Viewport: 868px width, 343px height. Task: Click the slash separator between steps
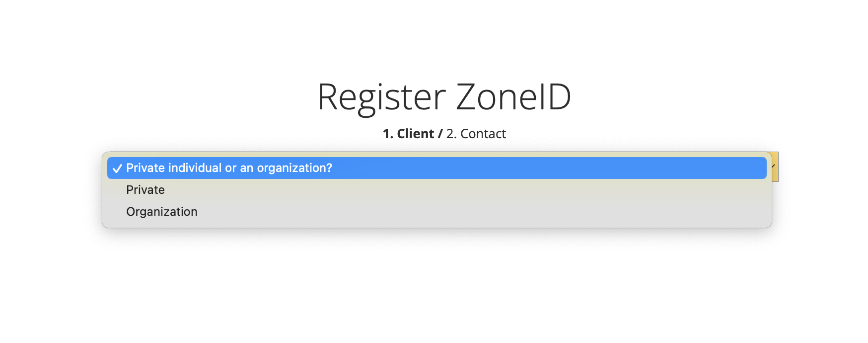(x=440, y=134)
